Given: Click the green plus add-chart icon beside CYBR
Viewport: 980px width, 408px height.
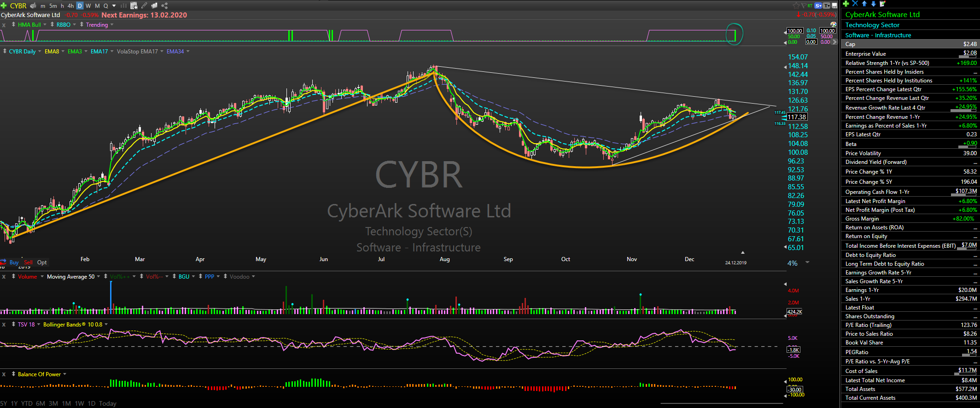Looking at the screenshot, I should [4, 6].
